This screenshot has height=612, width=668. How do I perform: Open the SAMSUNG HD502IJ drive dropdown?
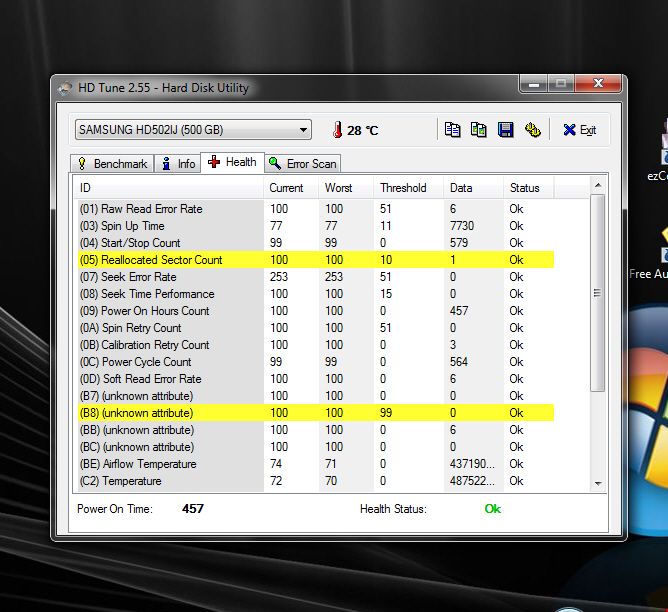pos(193,130)
